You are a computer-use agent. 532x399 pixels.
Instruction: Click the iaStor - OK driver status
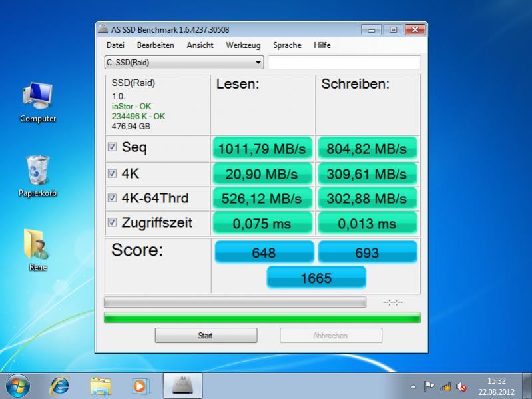click(131, 106)
